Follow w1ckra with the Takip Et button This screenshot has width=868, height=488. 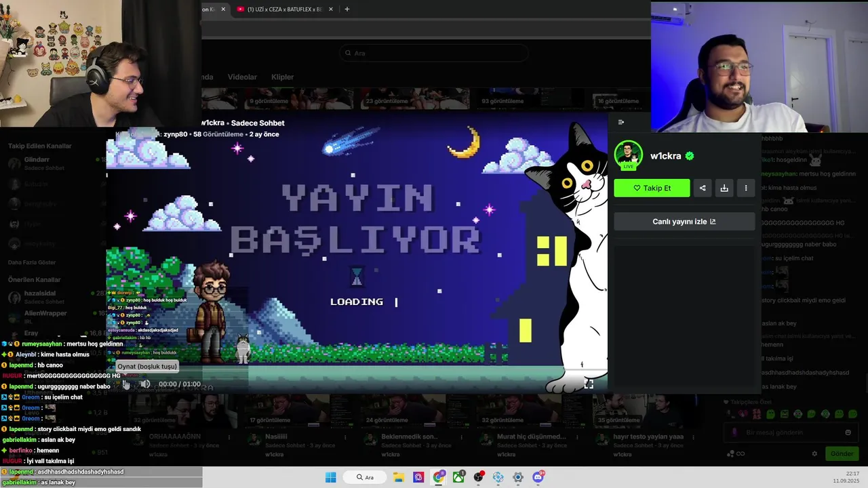(x=652, y=188)
